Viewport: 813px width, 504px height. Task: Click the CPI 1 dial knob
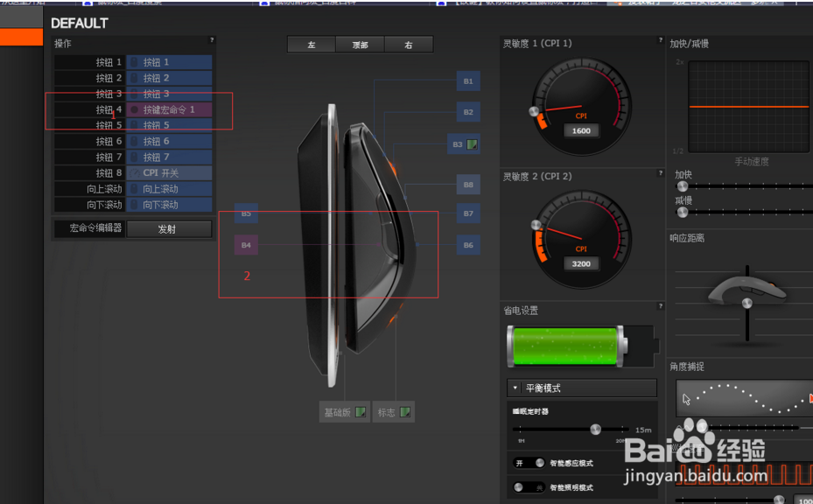pyautogui.click(x=534, y=111)
